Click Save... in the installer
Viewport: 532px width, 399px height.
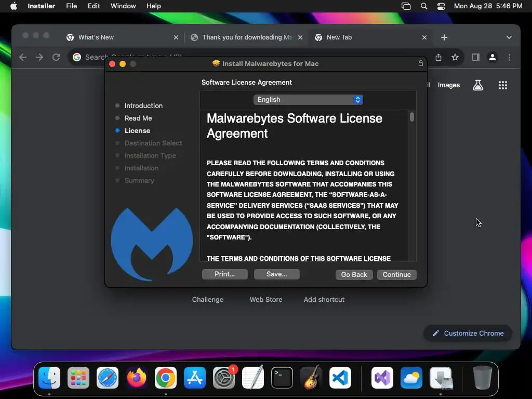[x=276, y=274]
